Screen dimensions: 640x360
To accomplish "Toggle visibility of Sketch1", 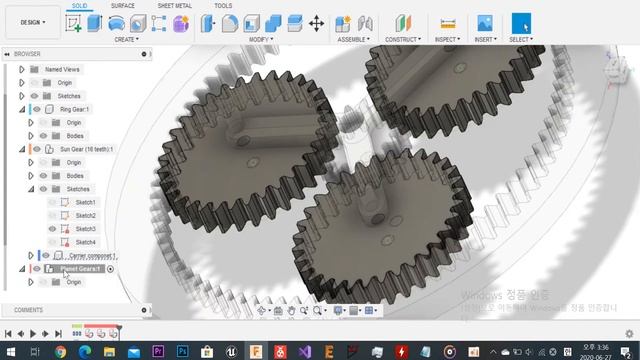I will [52, 202].
